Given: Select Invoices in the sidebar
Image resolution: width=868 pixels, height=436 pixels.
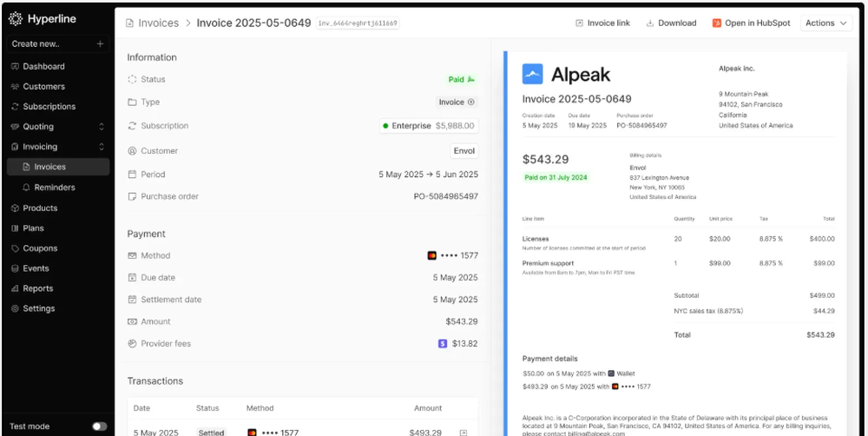Looking at the screenshot, I should 57,167.
